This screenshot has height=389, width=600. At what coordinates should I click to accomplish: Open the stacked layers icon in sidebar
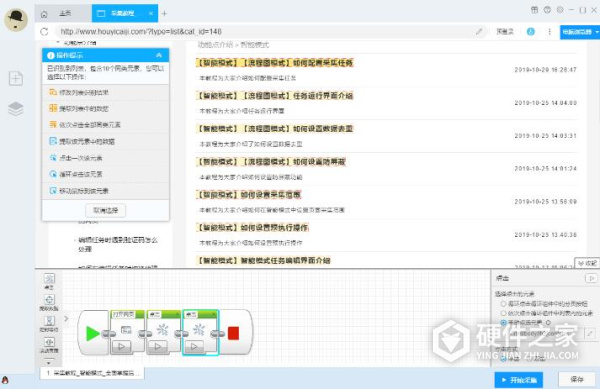(16, 109)
